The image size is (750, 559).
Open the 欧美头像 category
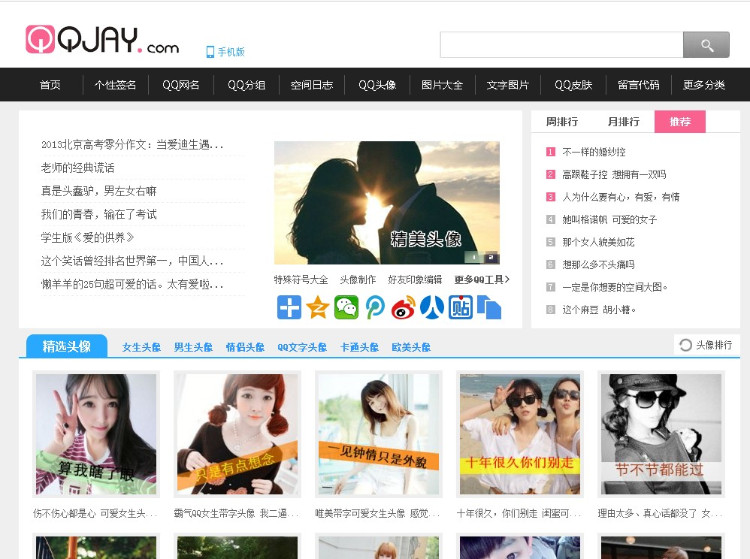411,347
